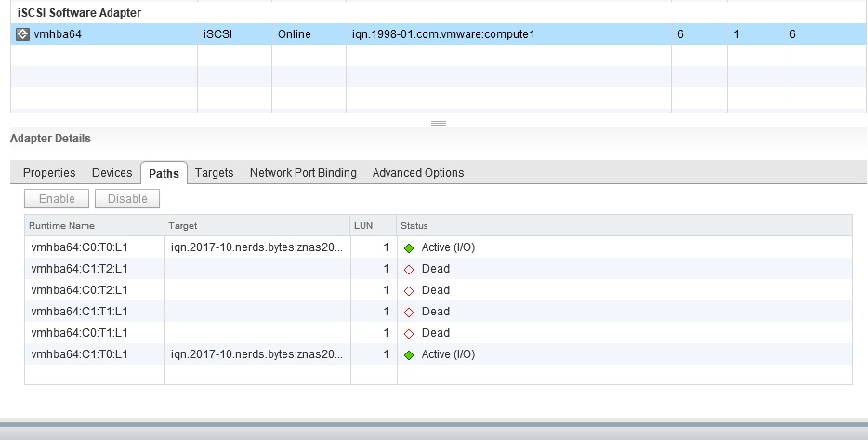Sort by LUN column header
Image resolution: width=868 pixels, height=440 pixels.
pyautogui.click(x=374, y=225)
